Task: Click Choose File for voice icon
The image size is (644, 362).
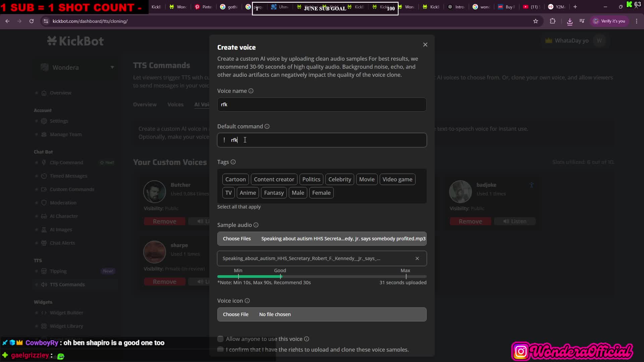Action: 236,314
